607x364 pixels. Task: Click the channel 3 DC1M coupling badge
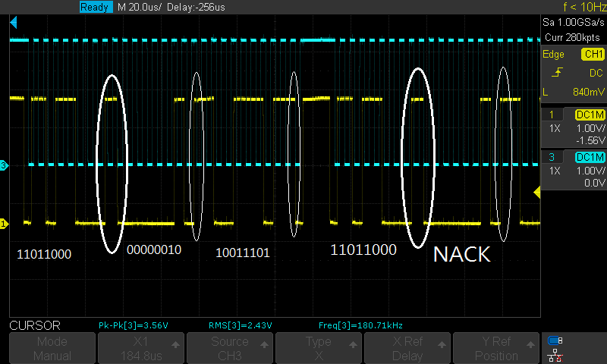coord(590,157)
